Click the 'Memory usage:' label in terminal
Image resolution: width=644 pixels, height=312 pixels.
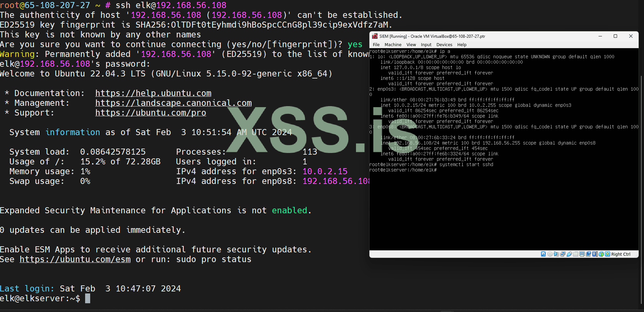[42, 171]
